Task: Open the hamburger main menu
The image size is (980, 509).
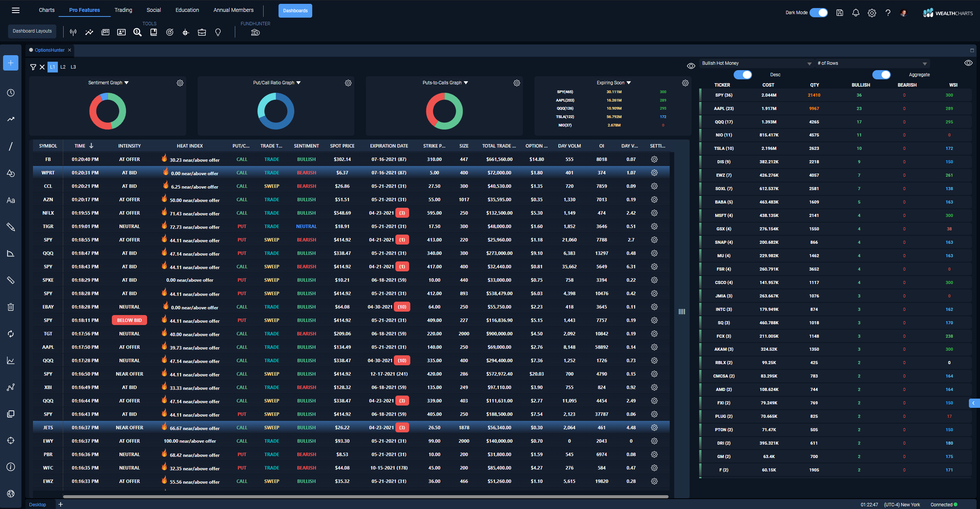Action: click(16, 10)
